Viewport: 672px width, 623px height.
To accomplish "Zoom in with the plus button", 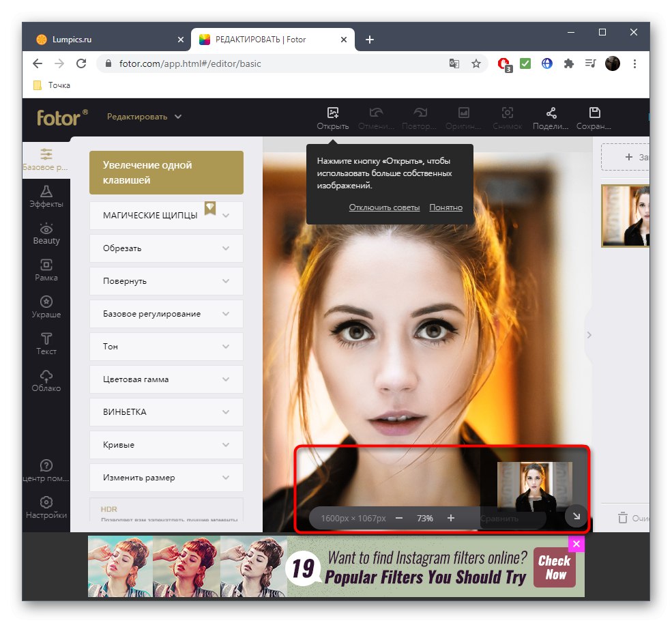I will 451,518.
